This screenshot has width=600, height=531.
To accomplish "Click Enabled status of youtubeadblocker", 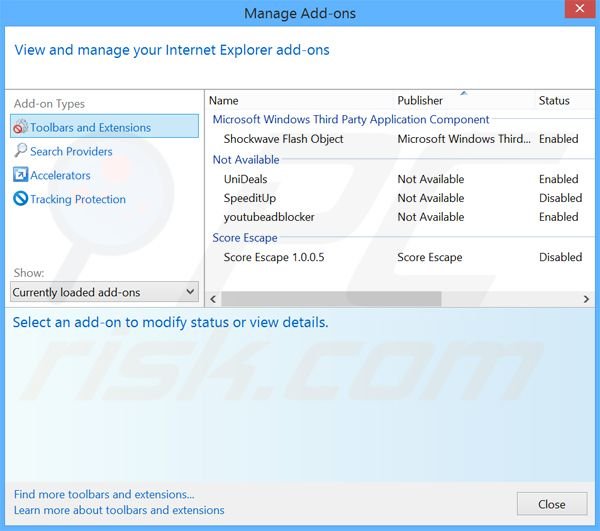I will click(x=559, y=217).
